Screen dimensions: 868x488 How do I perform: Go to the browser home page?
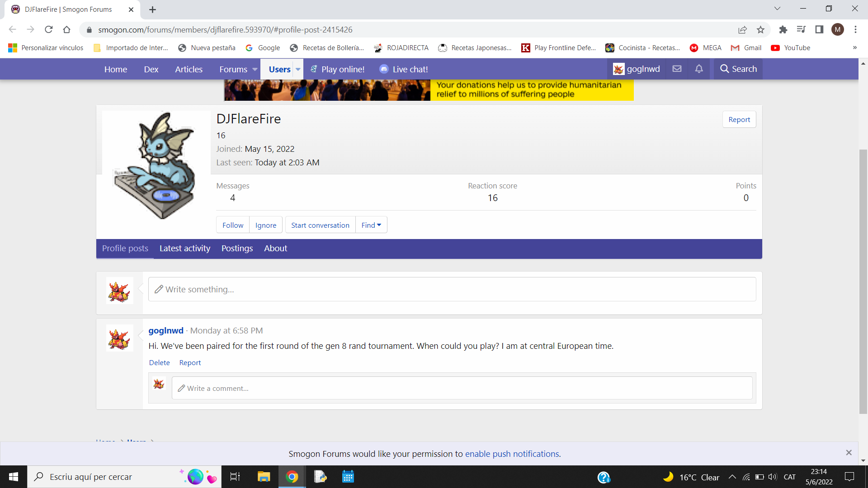tap(66, 30)
